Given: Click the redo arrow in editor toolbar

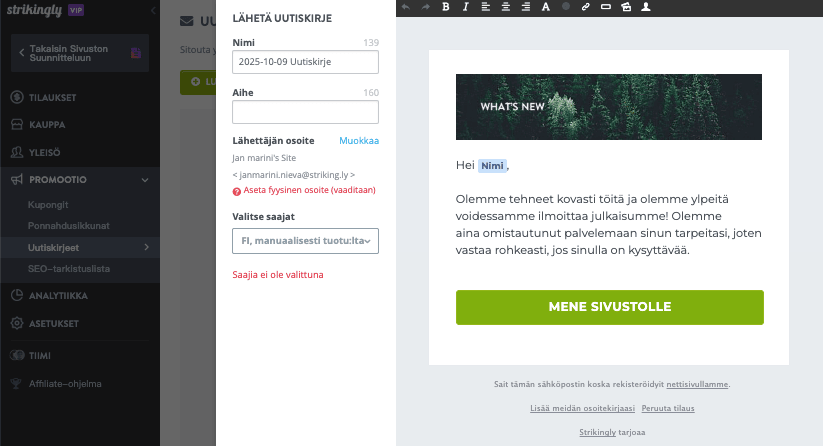Looking at the screenshot, I should point(426,7).
